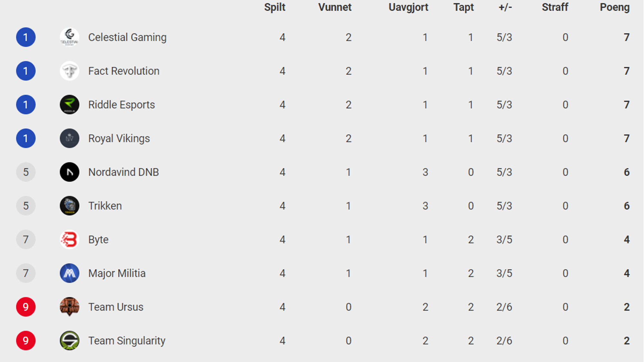Select the blue Major Militia logo
The width and height of the screenshot is (644, 362).
coord(70,273)
